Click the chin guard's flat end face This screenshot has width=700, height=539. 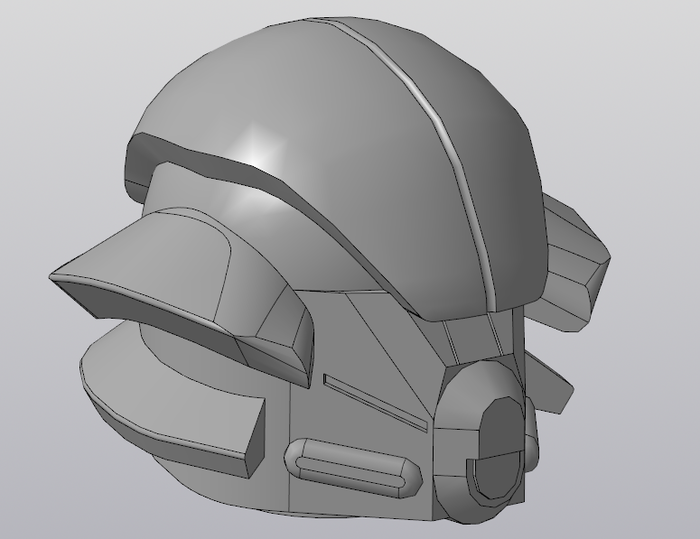250,437
